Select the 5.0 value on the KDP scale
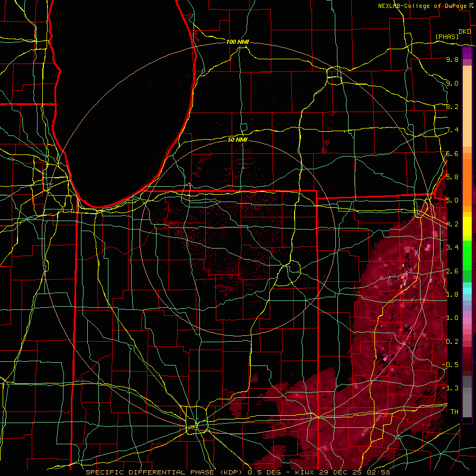 452,200
